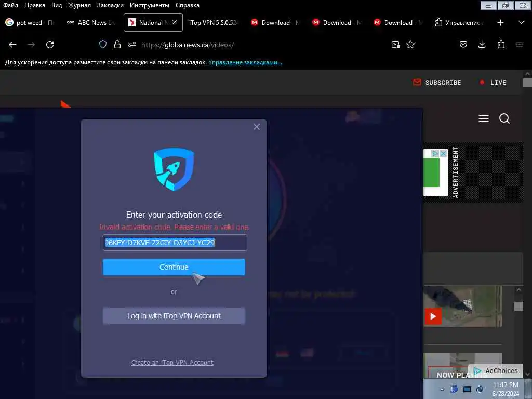The width and height of the screenshot is (532, 399).
Task: Switch to the third Download tab
Action: (x=398, y=23)
